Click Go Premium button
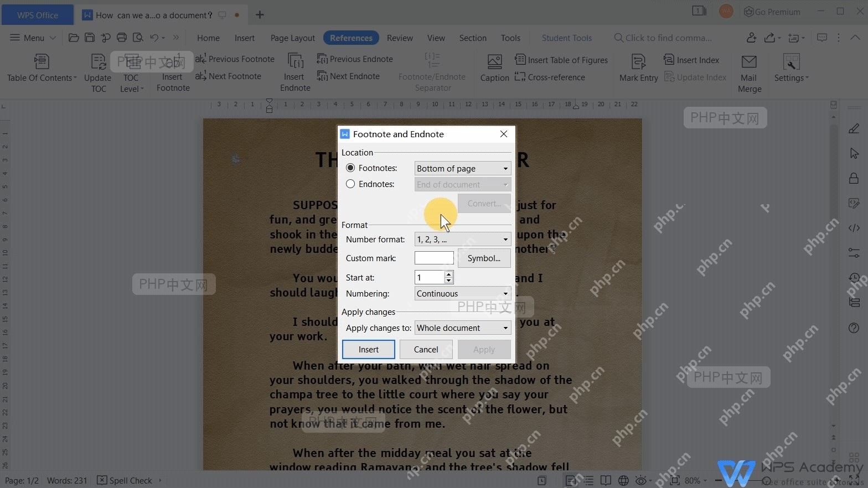The width and height of the screenshot is (868, 488). coord(772,12)
